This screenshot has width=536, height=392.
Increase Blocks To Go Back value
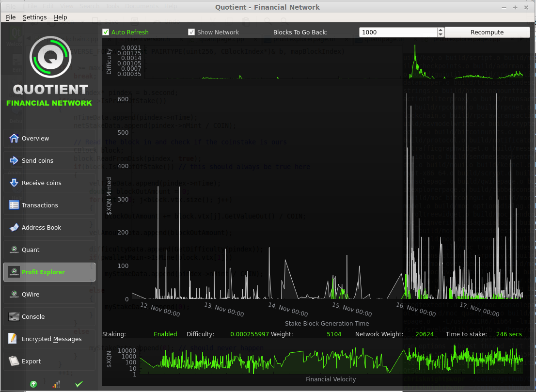pyautogui.click(x=441, y=30)
